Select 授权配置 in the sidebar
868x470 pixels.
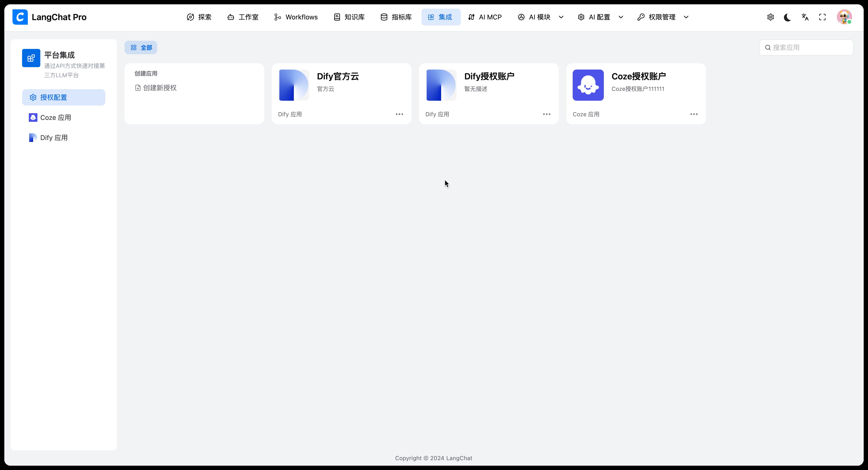[64, 97]
